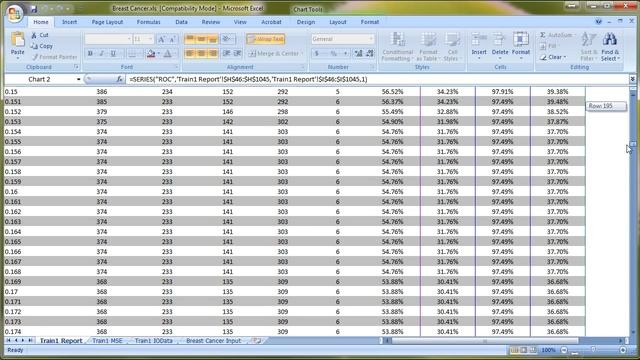Apply the font color A
This screenshot has width=640, height=360.
click(x=167, y=53)
